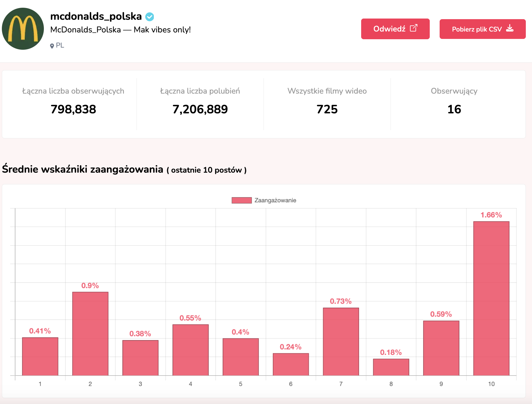Click the 0.73% bar for post 7

click(341, 341)
